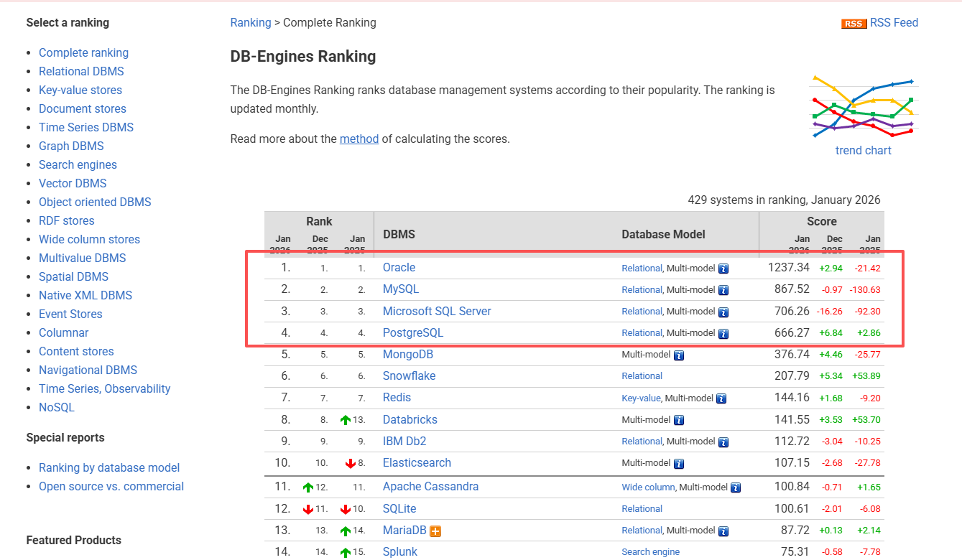Select Search engines ranking

78,164
